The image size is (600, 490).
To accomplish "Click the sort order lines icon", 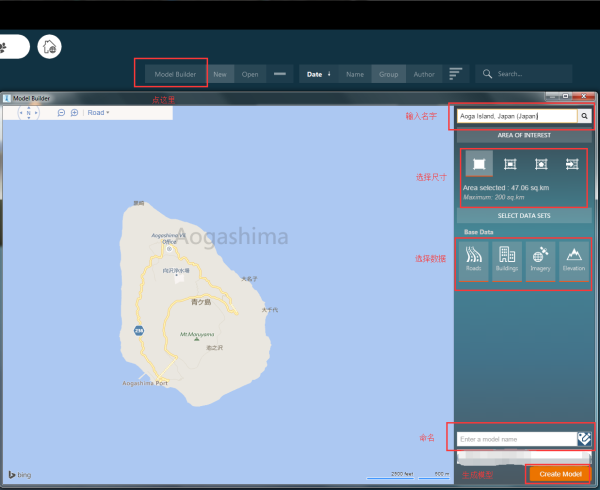I will click(455, 73).
